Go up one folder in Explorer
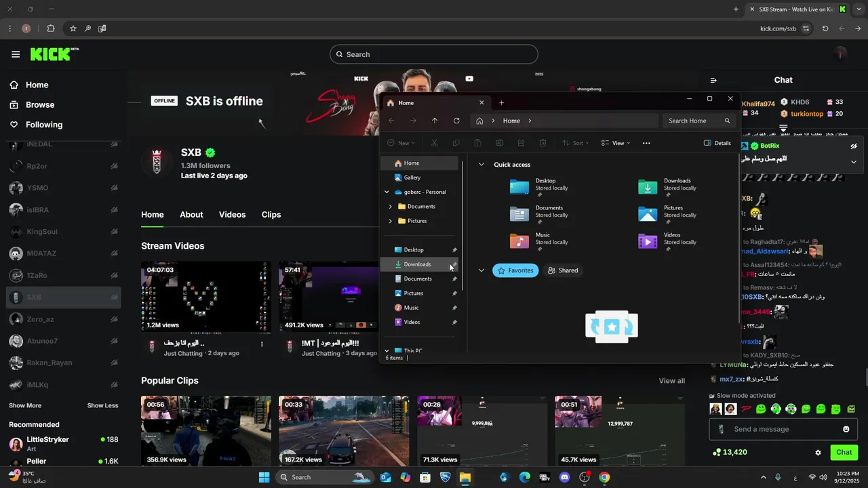868x488 pixels. pyautogui.click(x=435, y=121)
